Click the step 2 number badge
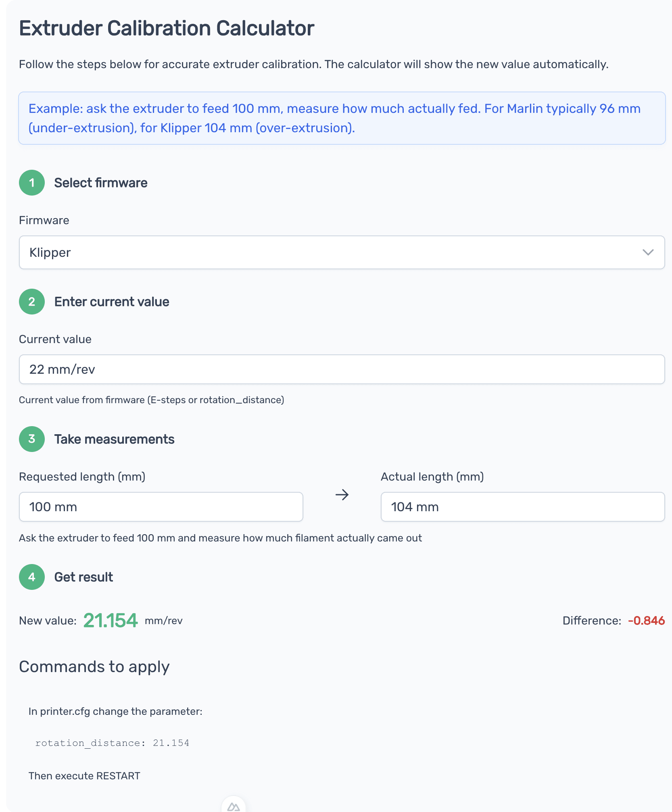This screenshot has width=672, height=812. tap(31, 302)
